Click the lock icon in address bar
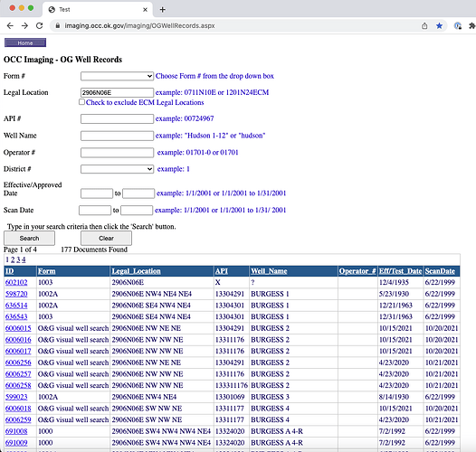This screenshot has width=476, height=452. click(x=57, y=26)
